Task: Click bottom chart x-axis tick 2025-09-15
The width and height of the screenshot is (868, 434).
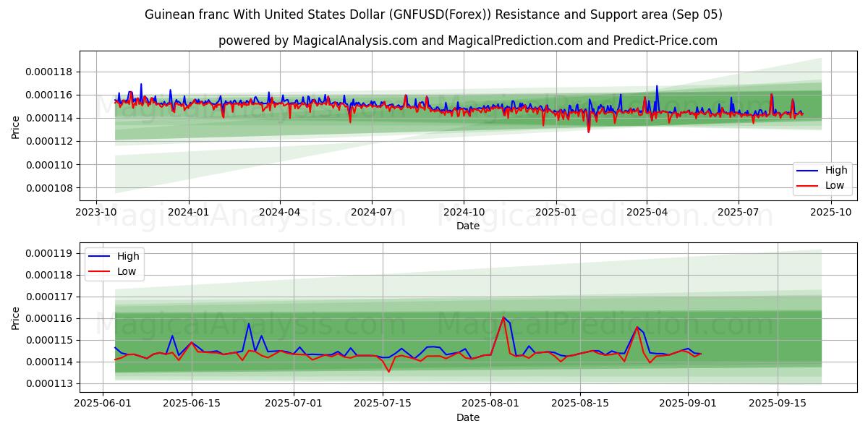Action: (778, 404)
